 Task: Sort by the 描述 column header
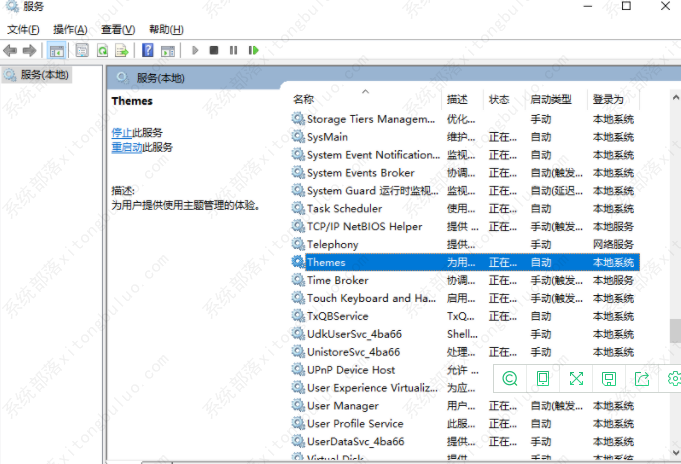[463, 99]
